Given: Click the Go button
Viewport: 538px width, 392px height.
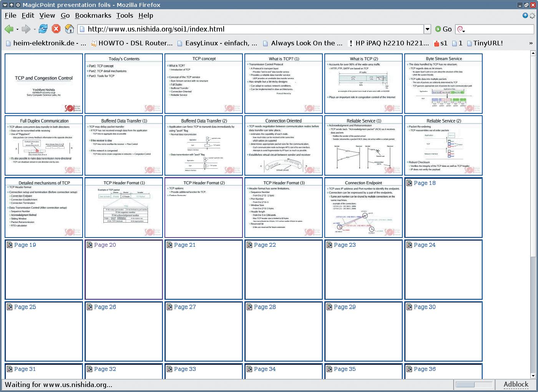Looking at the screenshot, I should pyautogui.click(x=443, y=29).
